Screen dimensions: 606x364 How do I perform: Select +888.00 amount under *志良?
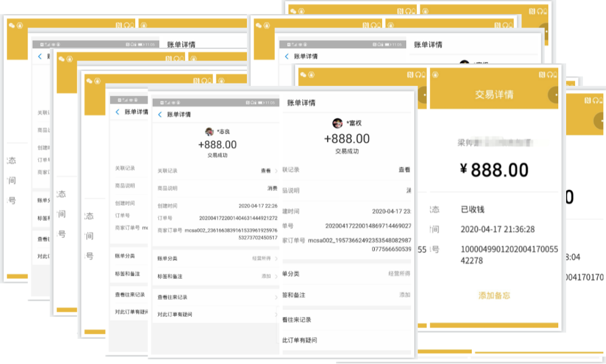click(x=217, y=145)
